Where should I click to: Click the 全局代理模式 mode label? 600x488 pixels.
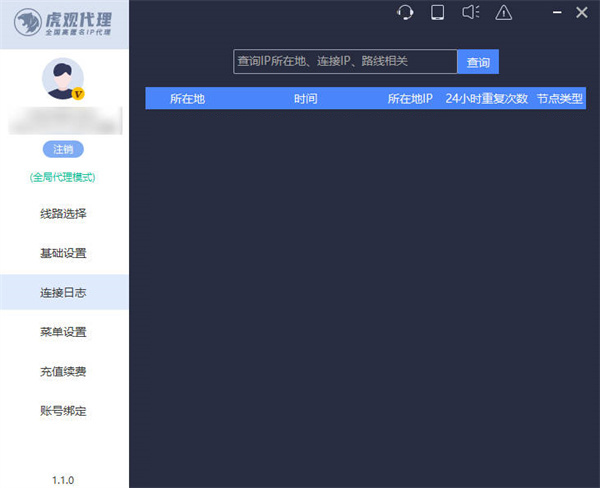63,177
